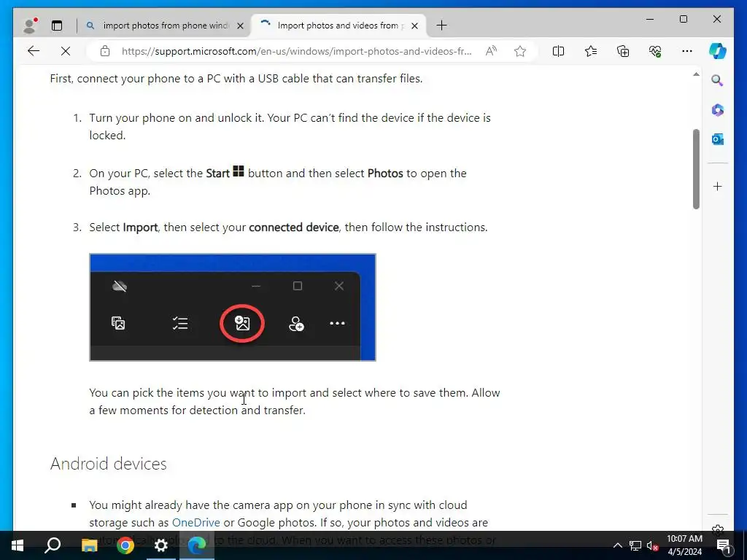Close the 'import photos from phone' tab

tap(241, 26)
